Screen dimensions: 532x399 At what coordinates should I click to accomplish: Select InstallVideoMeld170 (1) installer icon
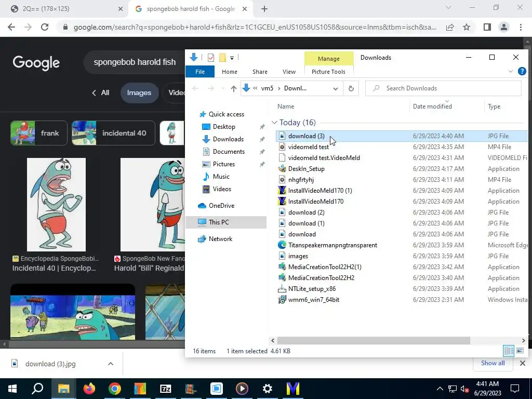point(282,190)
